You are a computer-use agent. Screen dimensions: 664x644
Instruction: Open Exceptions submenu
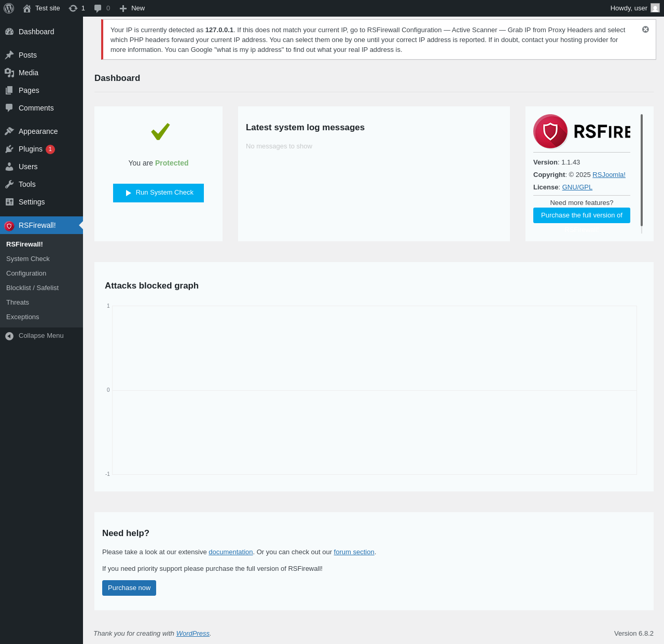tap(41, 317)
